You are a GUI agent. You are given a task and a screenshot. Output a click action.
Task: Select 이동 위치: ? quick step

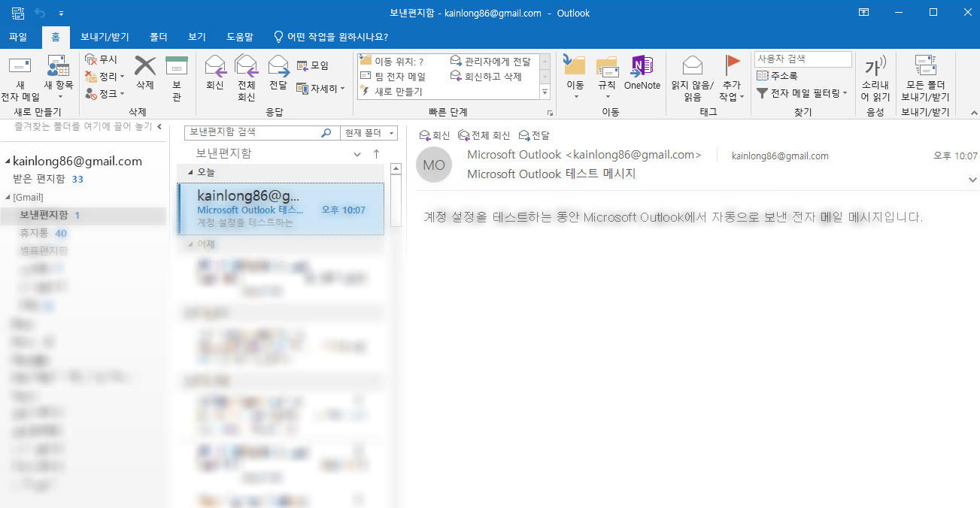click(x=393, y=62)
